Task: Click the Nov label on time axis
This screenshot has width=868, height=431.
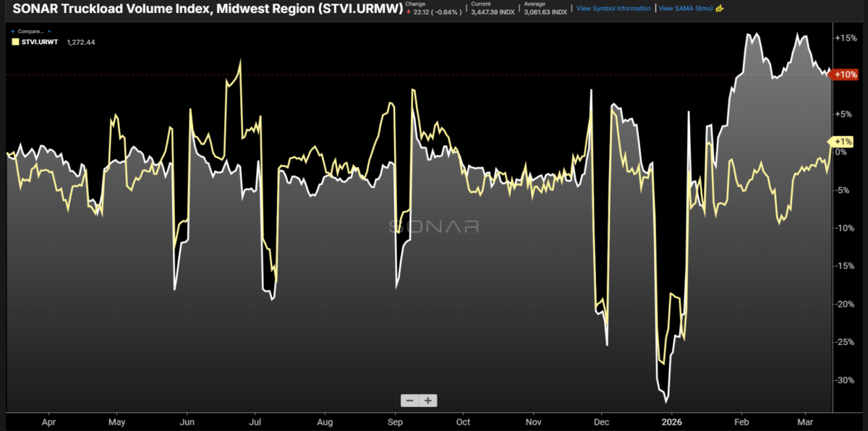Action: 533,422
